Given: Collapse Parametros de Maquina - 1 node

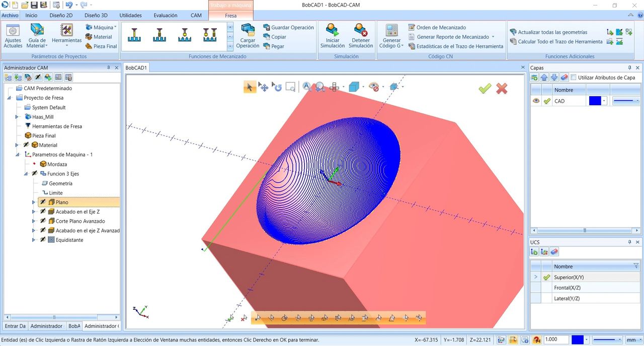Looking at the screenshot, I should 18,155.
